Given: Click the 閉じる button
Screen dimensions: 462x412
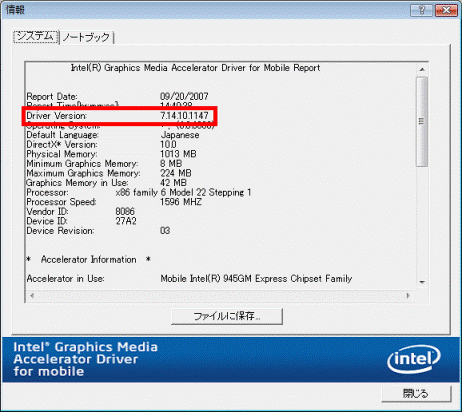Looking at the screenshot, I should 416,394.
